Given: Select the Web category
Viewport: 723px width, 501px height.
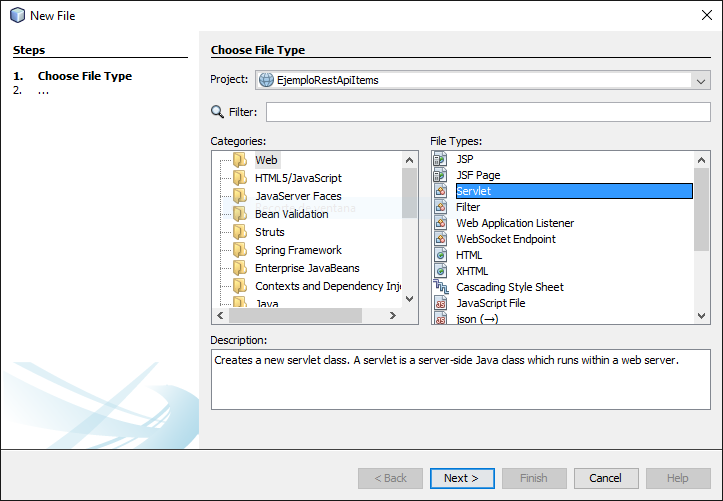Looking at the screenshot, I should pos(266,160).
